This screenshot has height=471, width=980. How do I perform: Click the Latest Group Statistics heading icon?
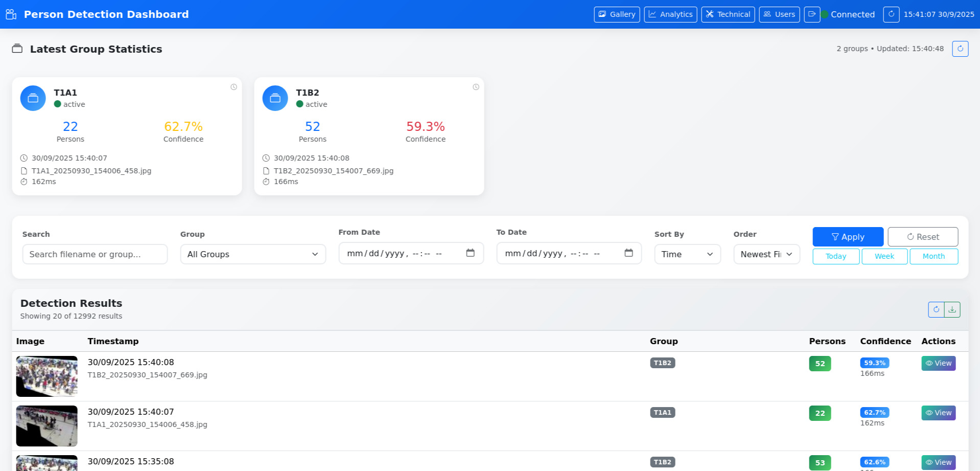coord(17,49)
